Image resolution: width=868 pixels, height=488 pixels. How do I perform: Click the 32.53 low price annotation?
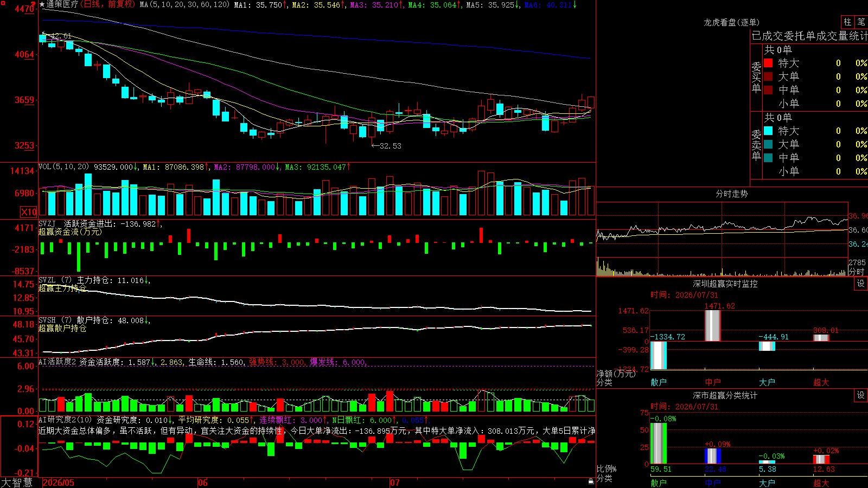click(386, 146)
